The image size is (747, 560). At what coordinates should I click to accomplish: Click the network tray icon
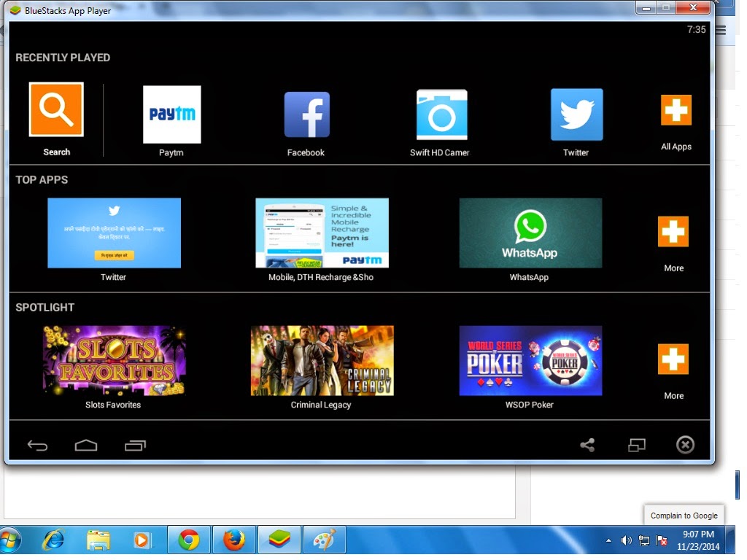click(x=643, y=540)
